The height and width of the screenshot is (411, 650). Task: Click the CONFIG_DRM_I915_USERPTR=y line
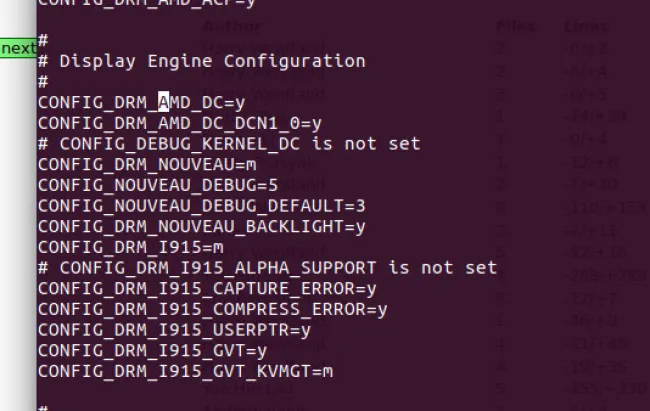coord(174,330)
